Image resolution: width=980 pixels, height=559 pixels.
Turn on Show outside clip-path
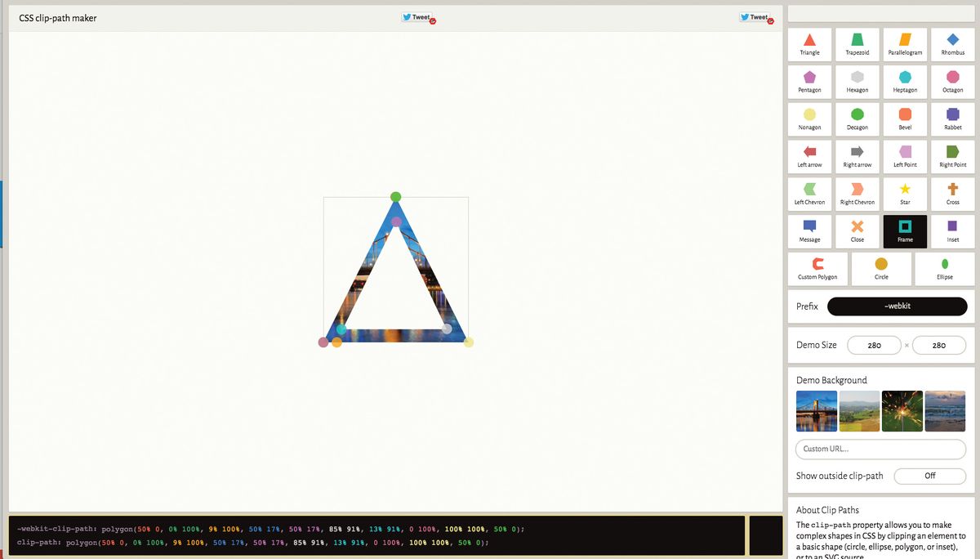pos(929,475)
